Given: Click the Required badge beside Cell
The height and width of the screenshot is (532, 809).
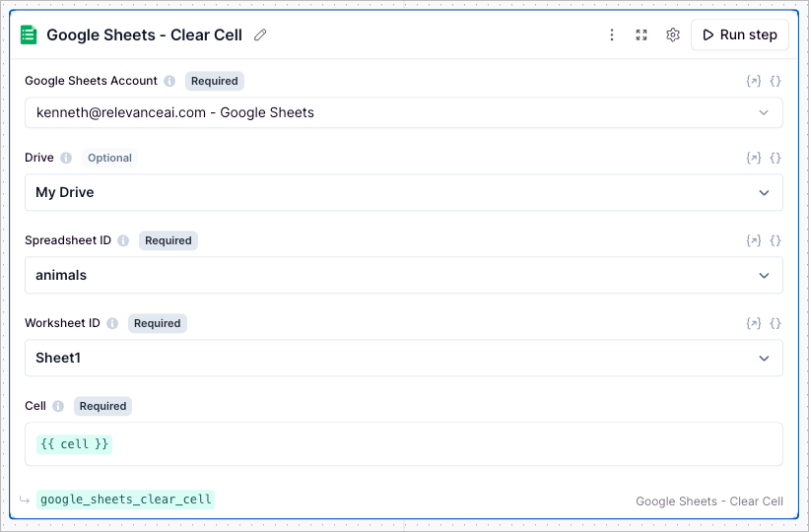Looking at the screenshot, I should pos(102,406).
